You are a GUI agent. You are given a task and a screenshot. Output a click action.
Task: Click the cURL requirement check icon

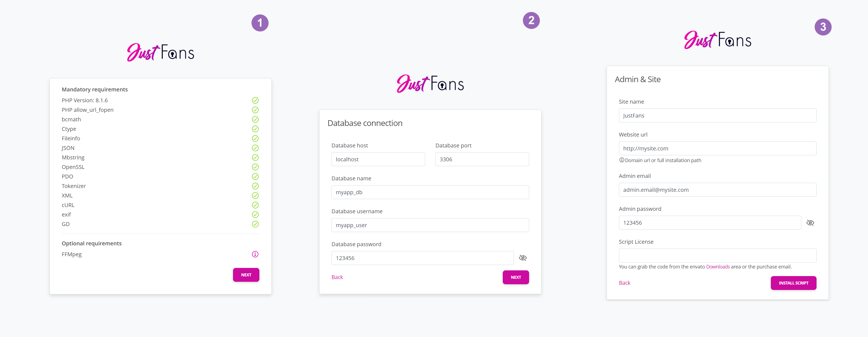coord(255,205)
